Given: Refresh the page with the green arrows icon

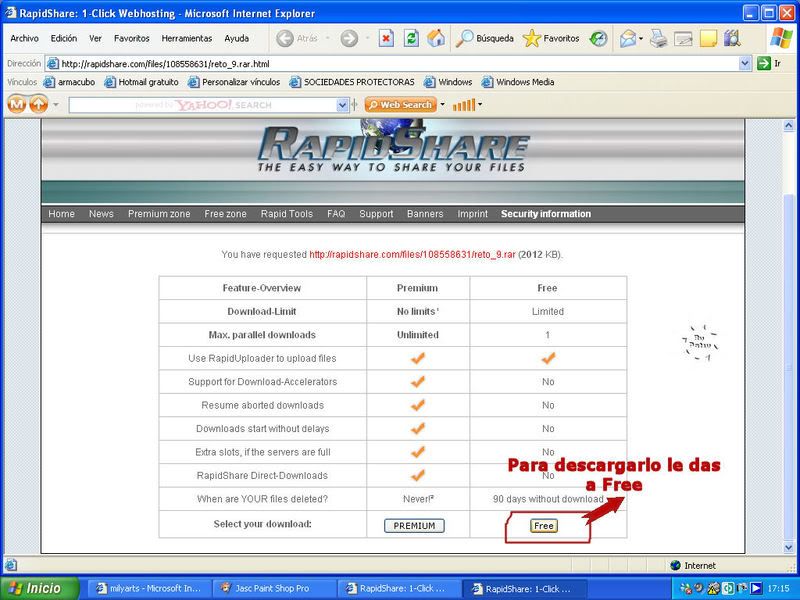Looking at the screenshot, I should (x=411, y=38).
